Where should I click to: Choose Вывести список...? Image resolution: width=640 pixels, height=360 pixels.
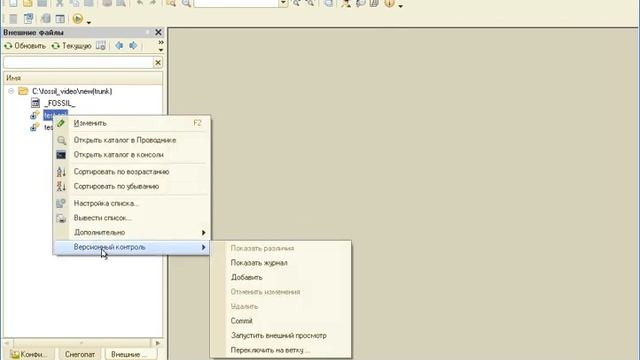[x=132, y=218]
